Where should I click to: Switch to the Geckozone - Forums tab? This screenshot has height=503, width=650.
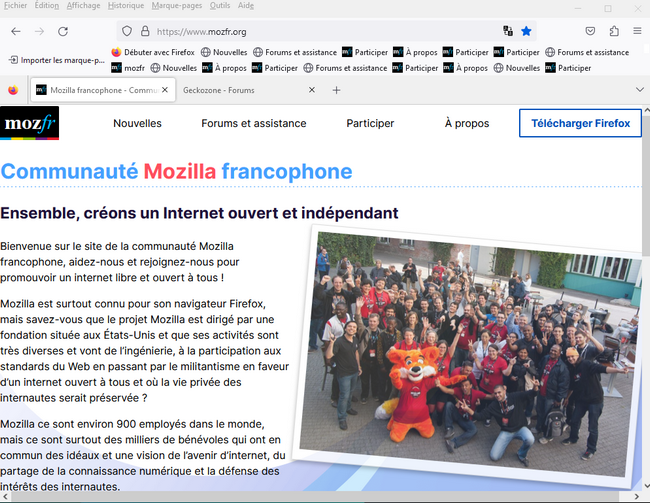248,90
